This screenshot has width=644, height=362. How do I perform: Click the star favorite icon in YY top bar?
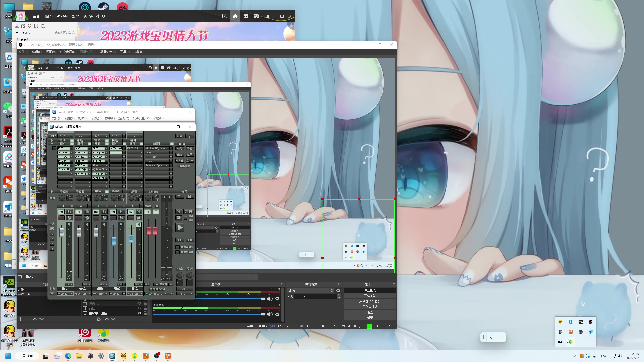(85, 16)
